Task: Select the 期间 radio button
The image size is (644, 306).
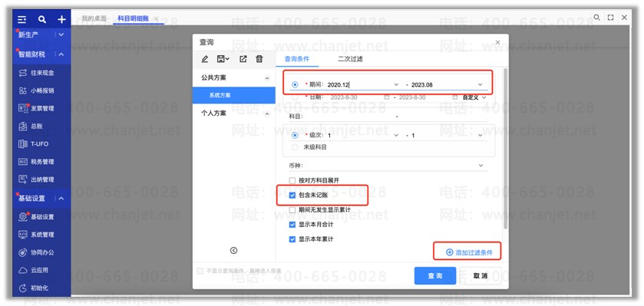Action: 295,84
